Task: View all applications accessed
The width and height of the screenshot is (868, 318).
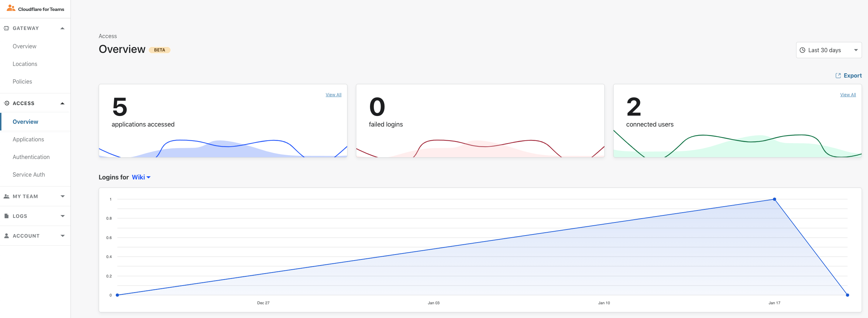Action: [x=333, y=95]
